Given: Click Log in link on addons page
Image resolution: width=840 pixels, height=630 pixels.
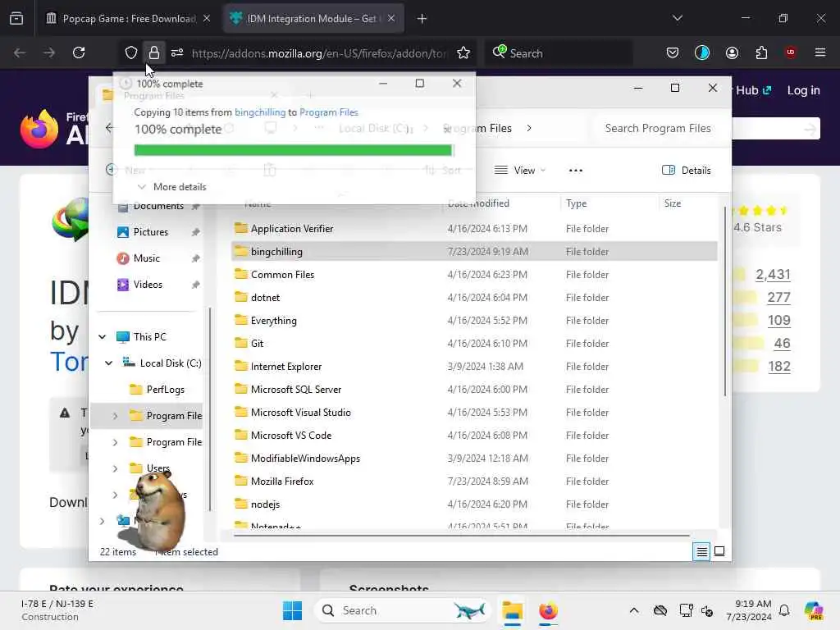Looking at the screenshot, I should tap(803, 90).
